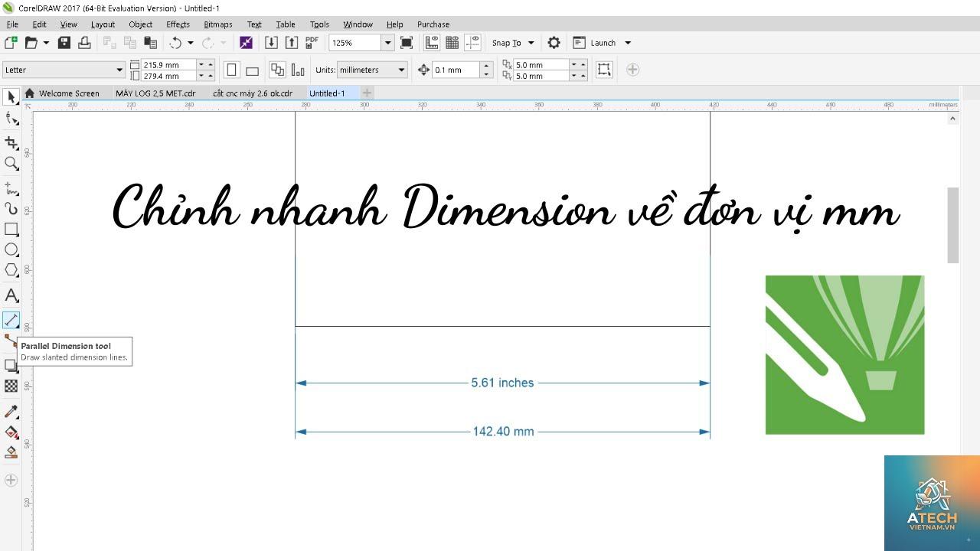Select the Smart Fill tool

[x=11, y=453]
